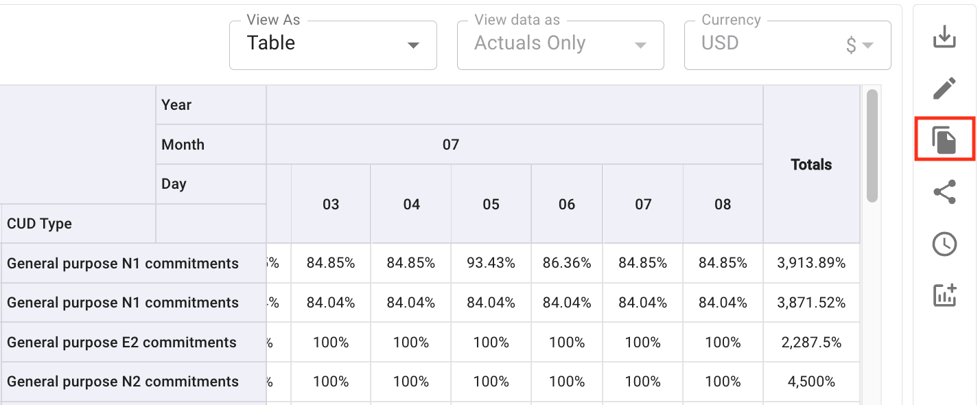The width and height of the screenshot is (980, 405).
Task: Open the View As dropdown
Action: 333,45
